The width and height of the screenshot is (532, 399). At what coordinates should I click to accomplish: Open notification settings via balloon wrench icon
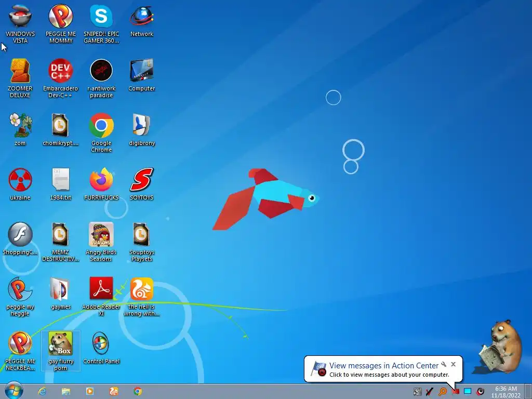tap(444, 364)
